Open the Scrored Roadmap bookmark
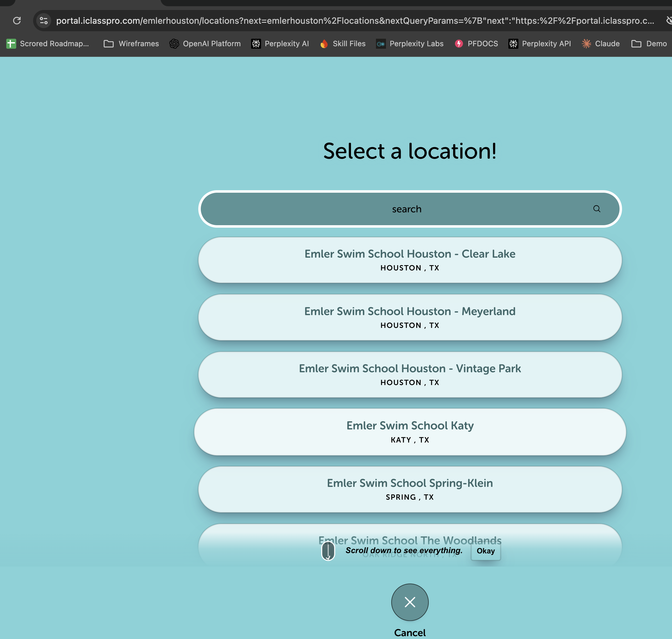This screenshot has height=639, width=672. tap(48, 44)
